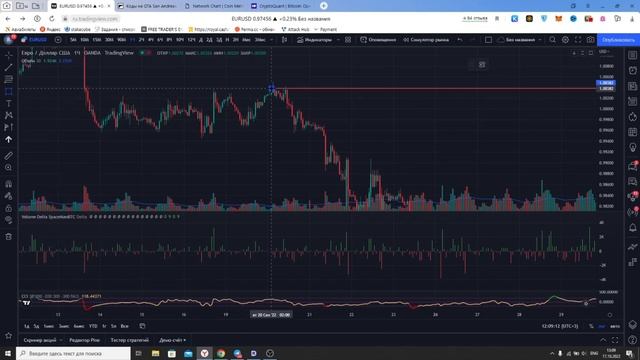Select the 1-hour timeframe
Image resolution: width=640 pixels, height=360 pixels.
coord(132,40)
